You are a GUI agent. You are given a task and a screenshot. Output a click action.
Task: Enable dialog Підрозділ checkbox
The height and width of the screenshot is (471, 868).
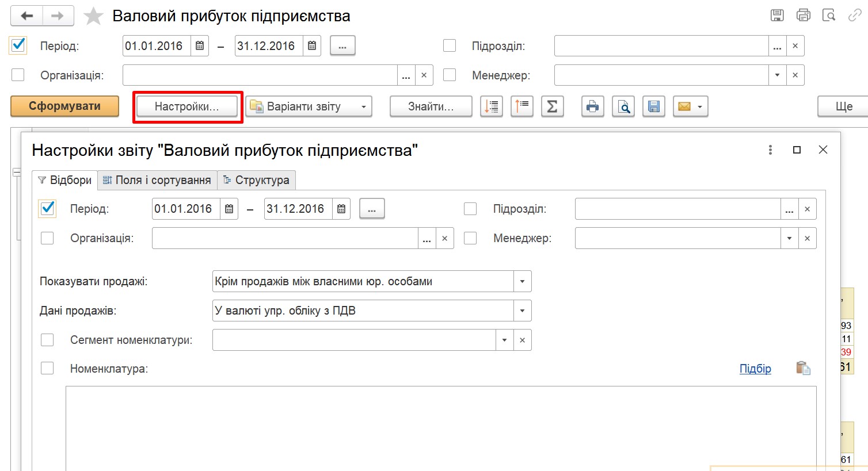(470, 209)
